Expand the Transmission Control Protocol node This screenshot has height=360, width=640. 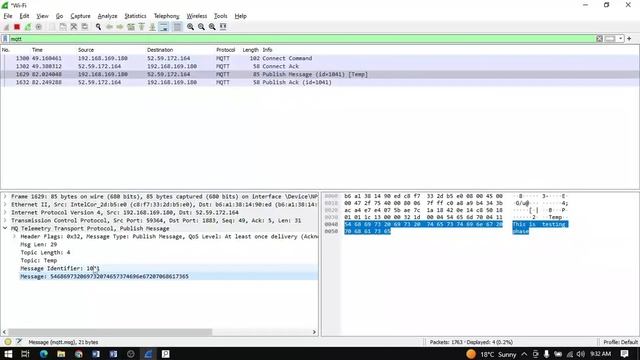5,220
